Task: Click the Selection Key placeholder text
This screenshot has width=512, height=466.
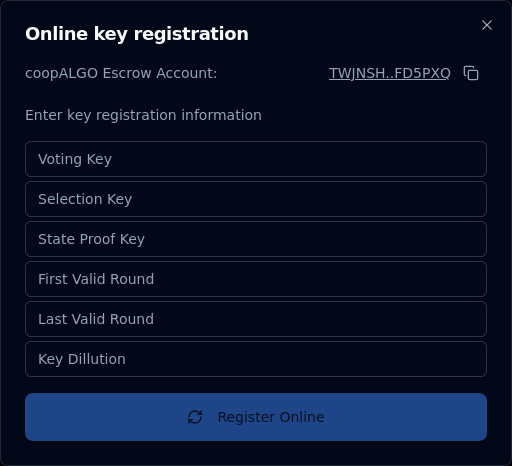Action: 85,199
